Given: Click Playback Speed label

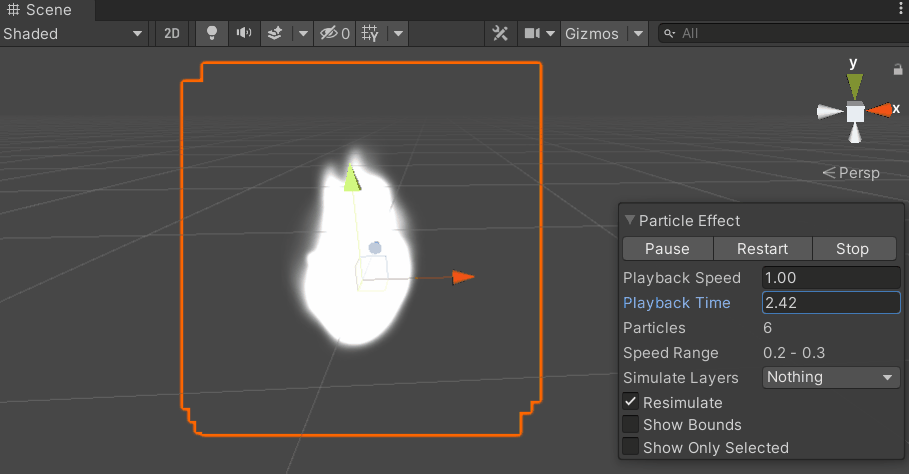Looking at the screenshot, I should (682, 278).
